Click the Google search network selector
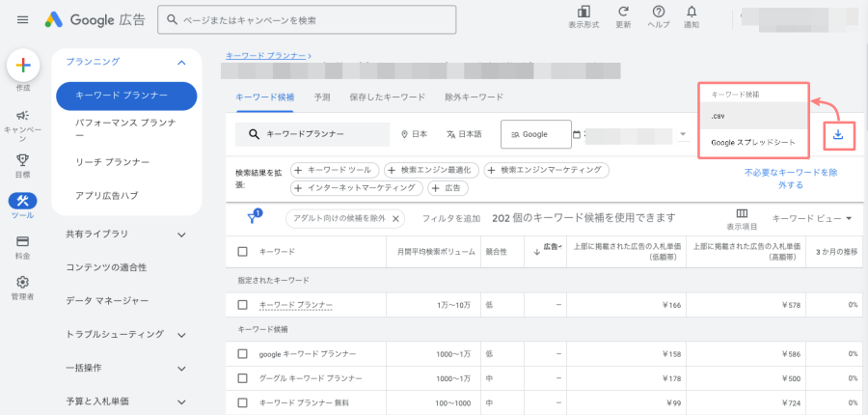Viewport: 868px width, 415px height. click(536, 135)
